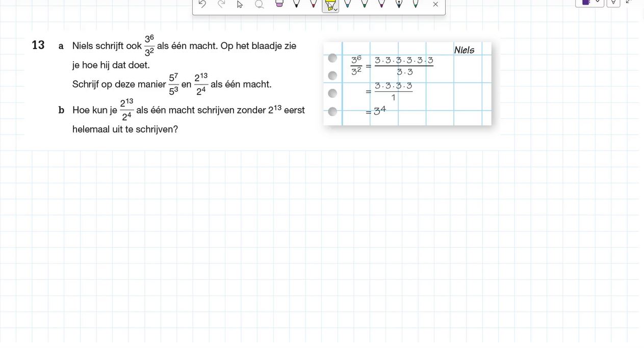Image resolution: width=644 pixels, height=348 pixels.
Task: Open the purple notebook dropdown
Action: 590,3
